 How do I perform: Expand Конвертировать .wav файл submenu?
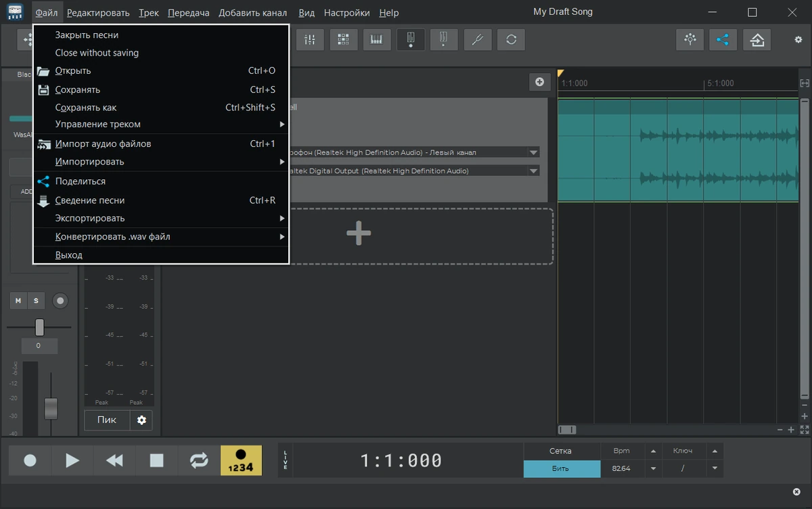pos(161,237)
